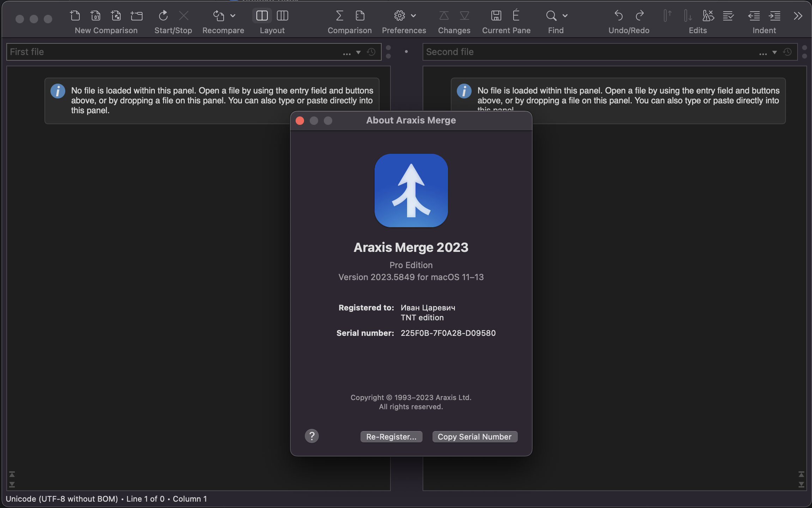
Task: Click the right panel info icon
Action: coord(464,91)
